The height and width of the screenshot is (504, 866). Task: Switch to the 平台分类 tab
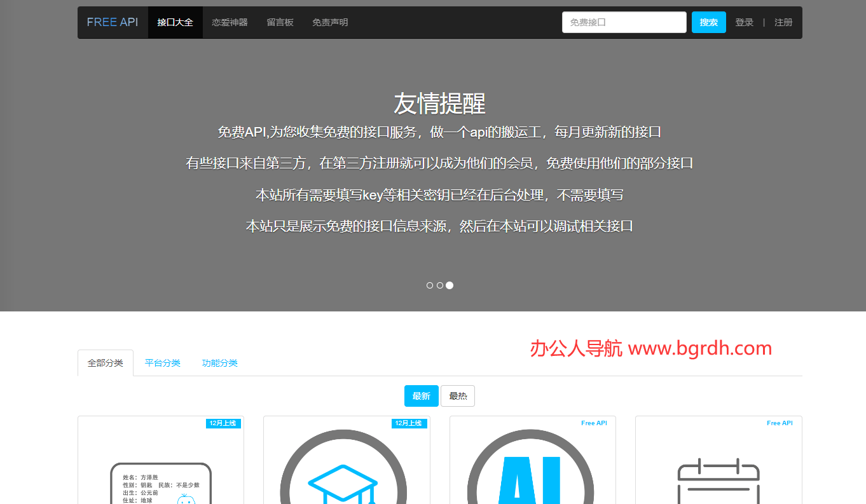[163, 363]
